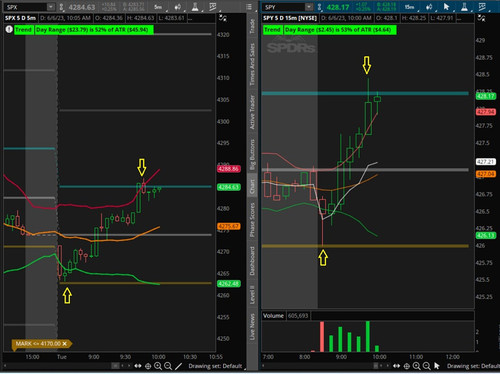This screenshot has height=374, width=500.
Task: Open the SPX chart settings list menu icon
Action: [249, 7]
